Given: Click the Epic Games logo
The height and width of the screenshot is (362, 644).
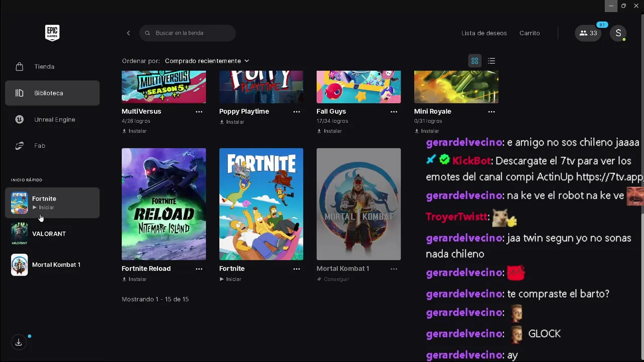Looking at the screenshot, I should click(52, 33).
